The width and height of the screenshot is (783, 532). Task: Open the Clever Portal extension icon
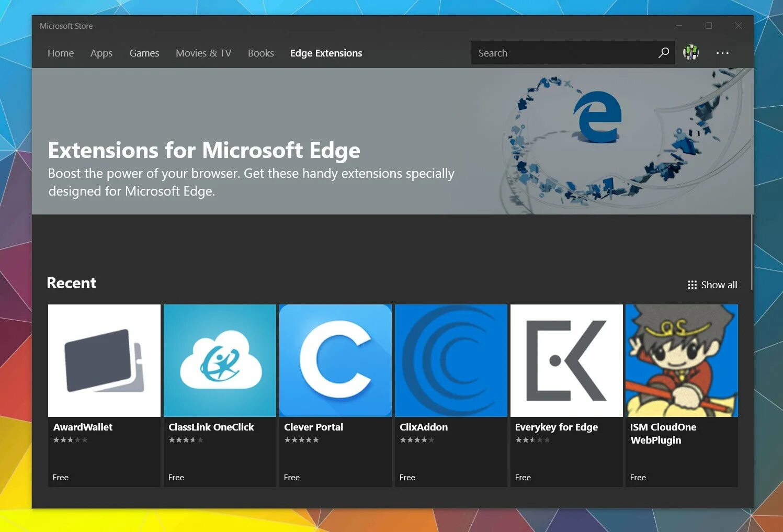(335, 360)
